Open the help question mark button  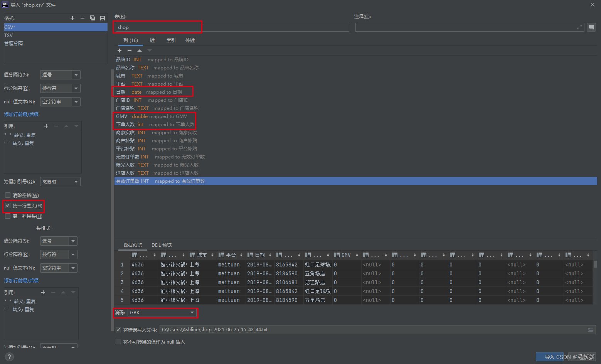pyautogui.click(x=10, y=357)
